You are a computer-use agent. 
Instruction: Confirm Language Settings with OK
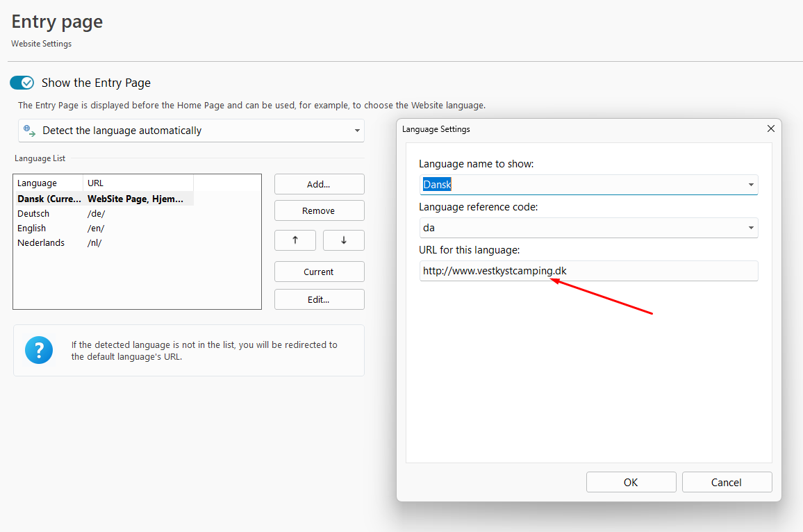(x=631, y=482)
